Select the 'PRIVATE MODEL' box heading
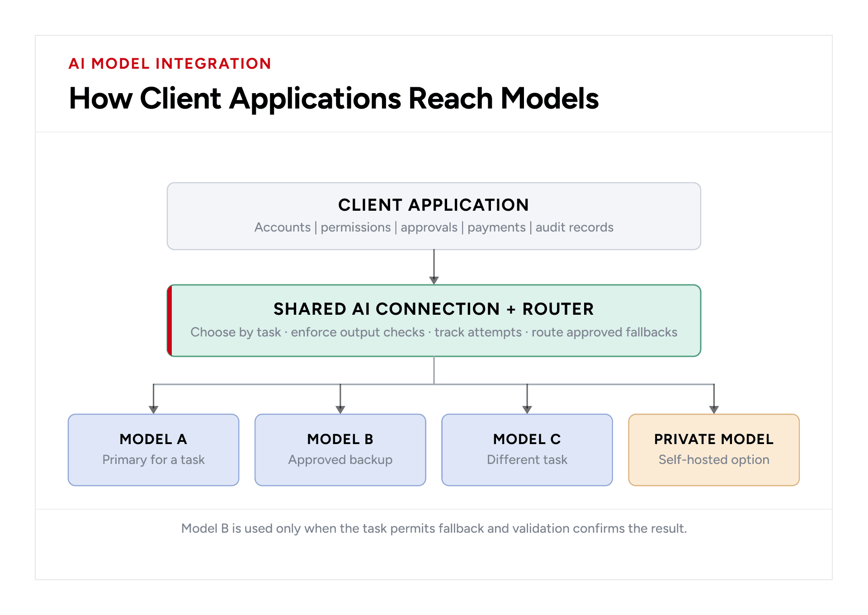 pyautogui.click(x=714, y=439)
